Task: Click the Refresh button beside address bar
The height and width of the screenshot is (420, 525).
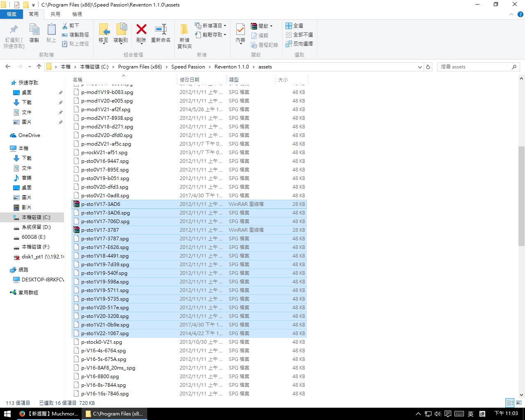Action: click(428, 67)
